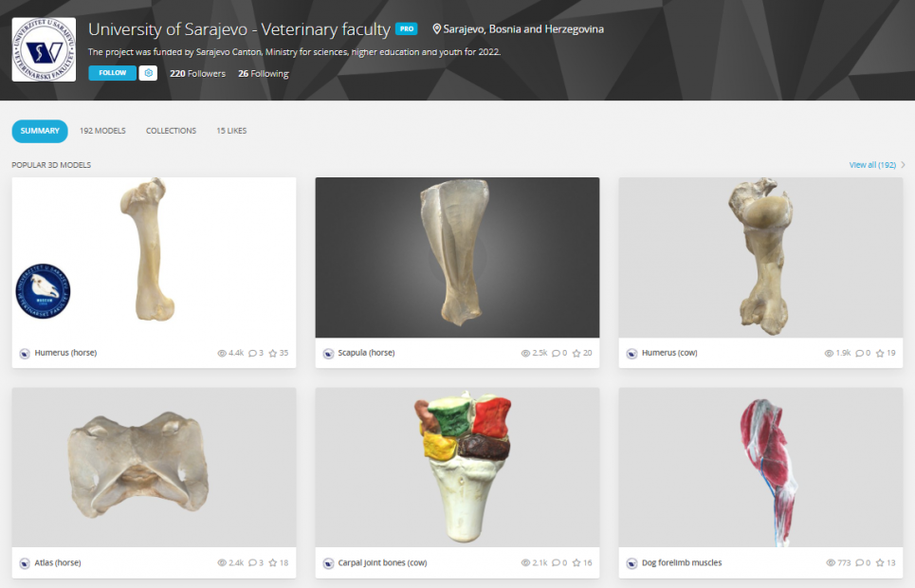Viewport: 915px width, 588px height.
Task: Click the views eye icon on Scapula (horse)
Action: click(525, 353)
